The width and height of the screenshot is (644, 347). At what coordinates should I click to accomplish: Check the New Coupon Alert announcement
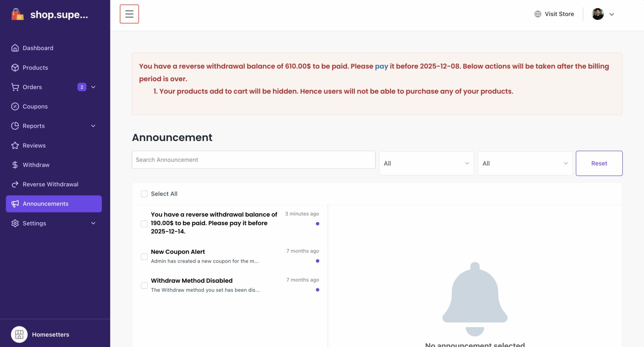point(144,257)
